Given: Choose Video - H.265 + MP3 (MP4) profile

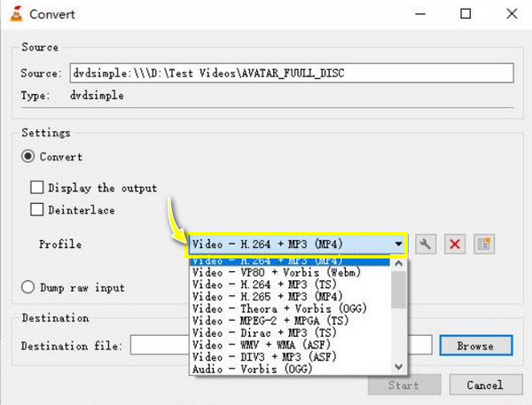Looking at the screenshot, I should click(289, 297).
